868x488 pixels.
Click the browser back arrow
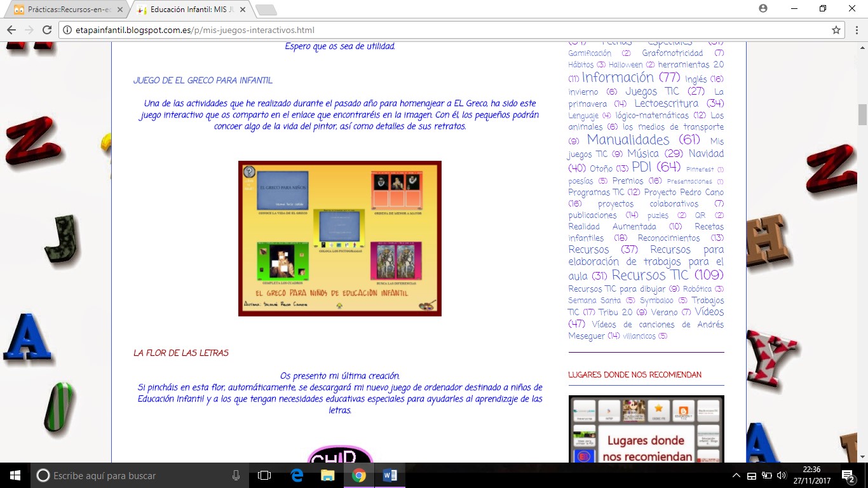[11, 30]
